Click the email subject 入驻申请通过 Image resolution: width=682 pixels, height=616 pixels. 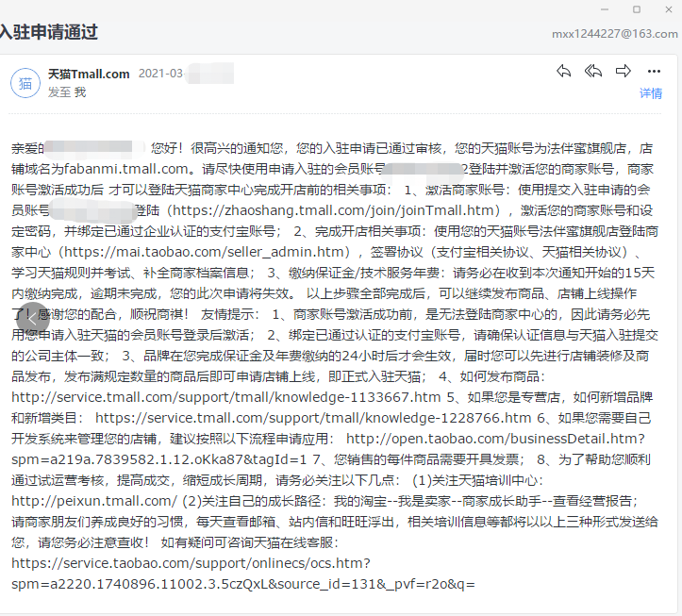click(49, 32)
